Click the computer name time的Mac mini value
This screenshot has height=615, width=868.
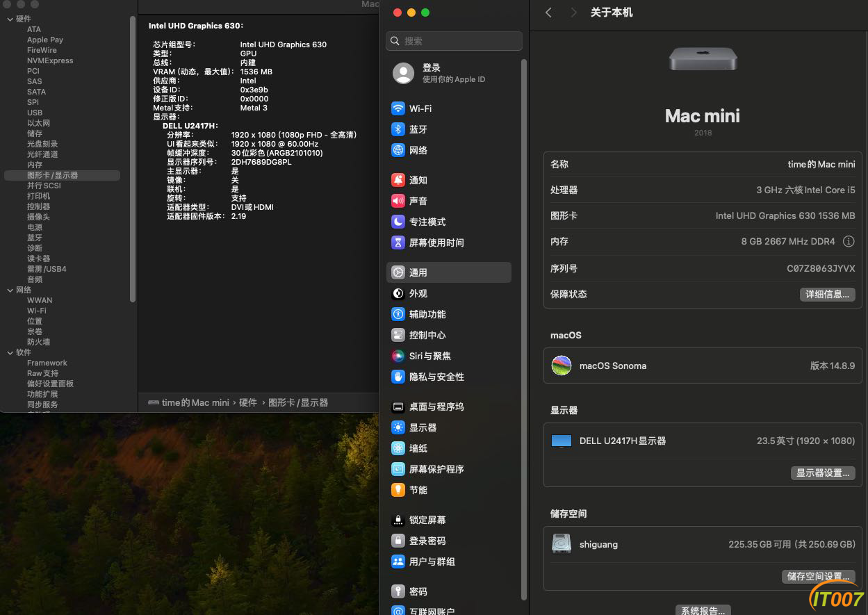coord(821,164)
